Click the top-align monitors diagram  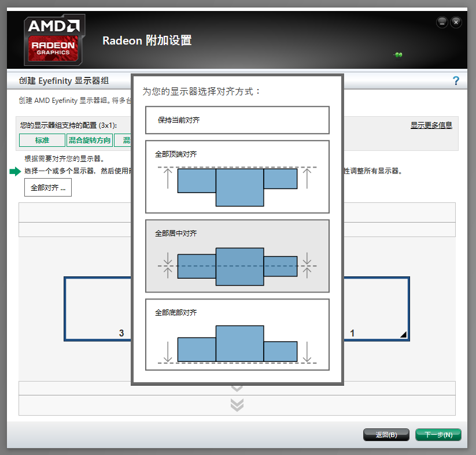pyautogui.click(x=237, y=186)
